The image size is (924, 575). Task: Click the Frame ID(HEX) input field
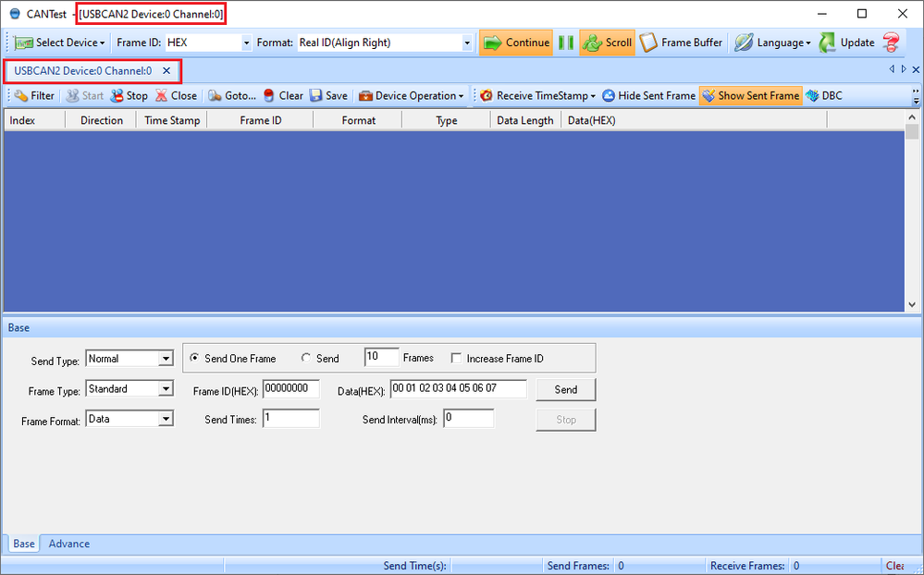tap(291, 389)
